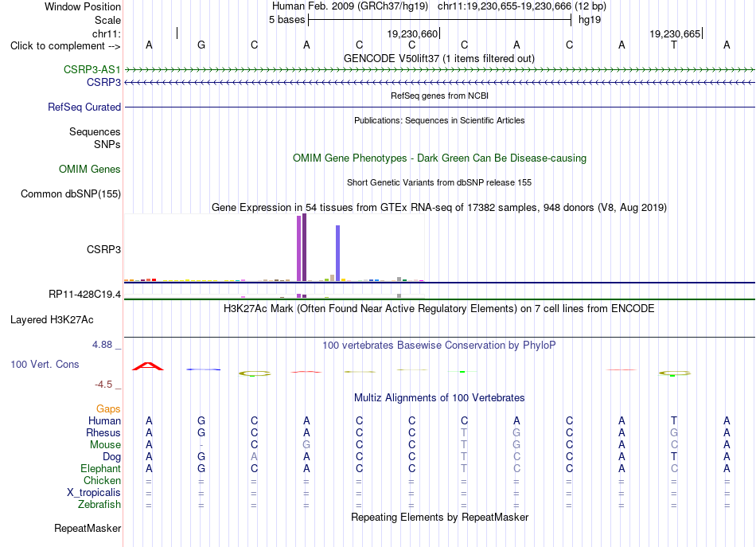Image resolution: width=756 pixels, height=547 pixels.
Task: Click base G in the complement sequence row
Action: 201,45
